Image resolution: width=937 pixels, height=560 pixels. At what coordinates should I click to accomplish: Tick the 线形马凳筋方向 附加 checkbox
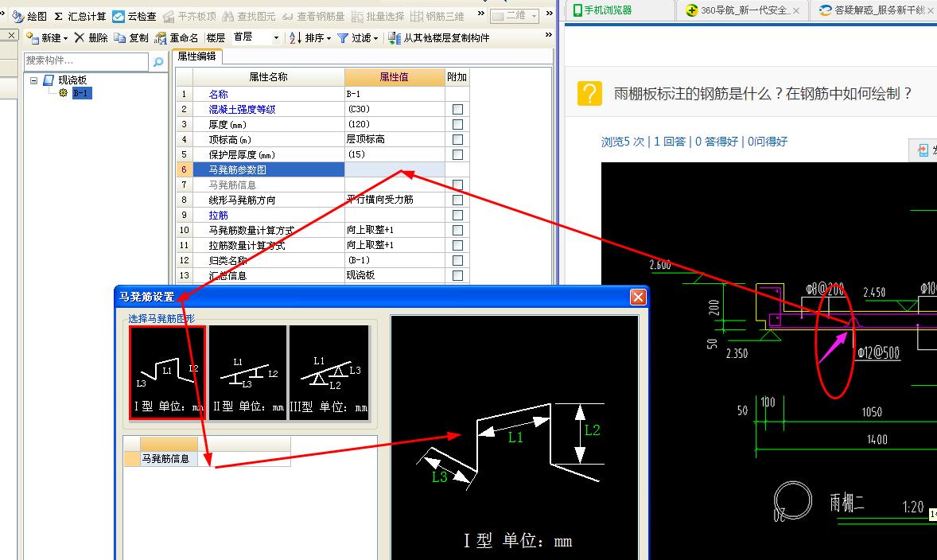(x=457, y=200)
